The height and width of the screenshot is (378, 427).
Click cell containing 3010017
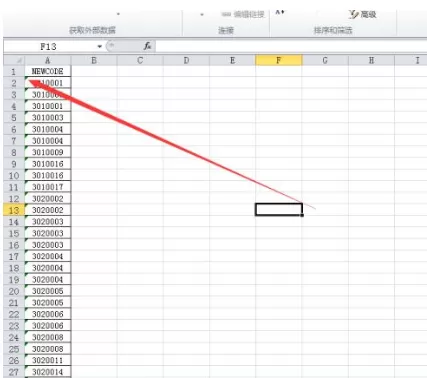48,187
